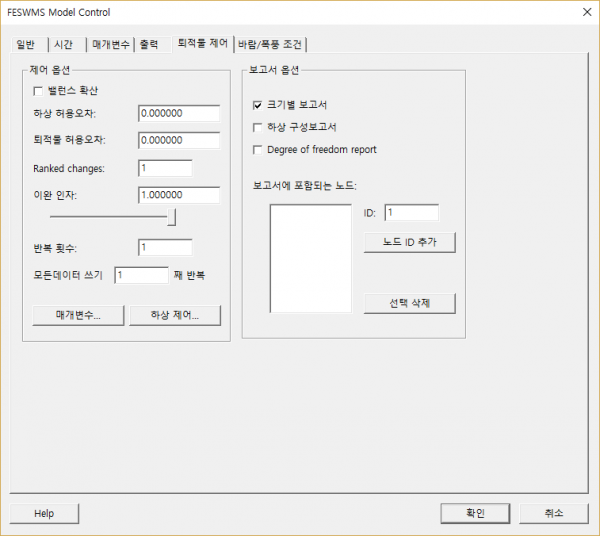Click the 보고서에 포함되는 노드 list box
The height and width of the screenshot is (536, 600).
[311, 259]
